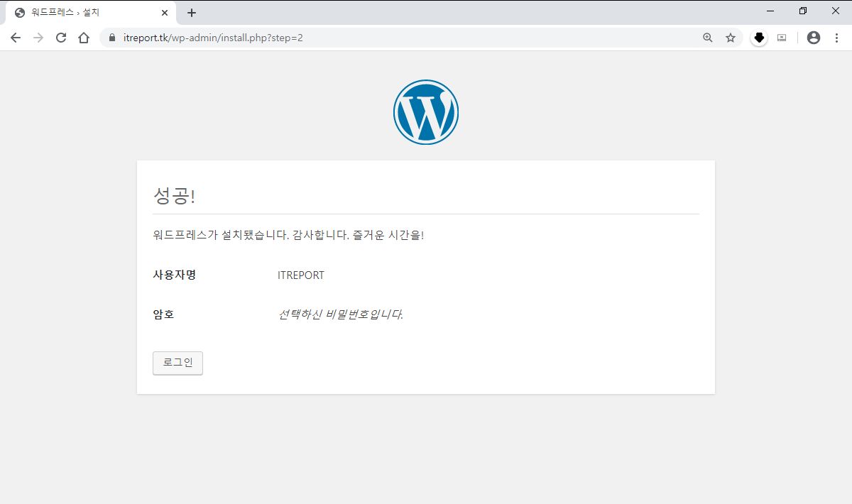Click the 로그인 button
Image resolution: width=852 pixels, height=504 pixels.
pos(177,363)
